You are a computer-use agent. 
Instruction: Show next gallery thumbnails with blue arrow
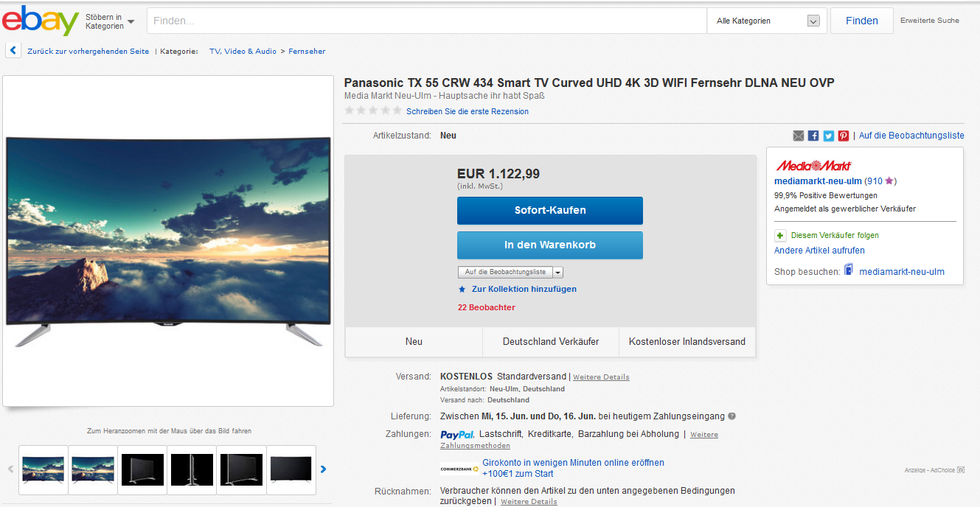coord(323,469)
